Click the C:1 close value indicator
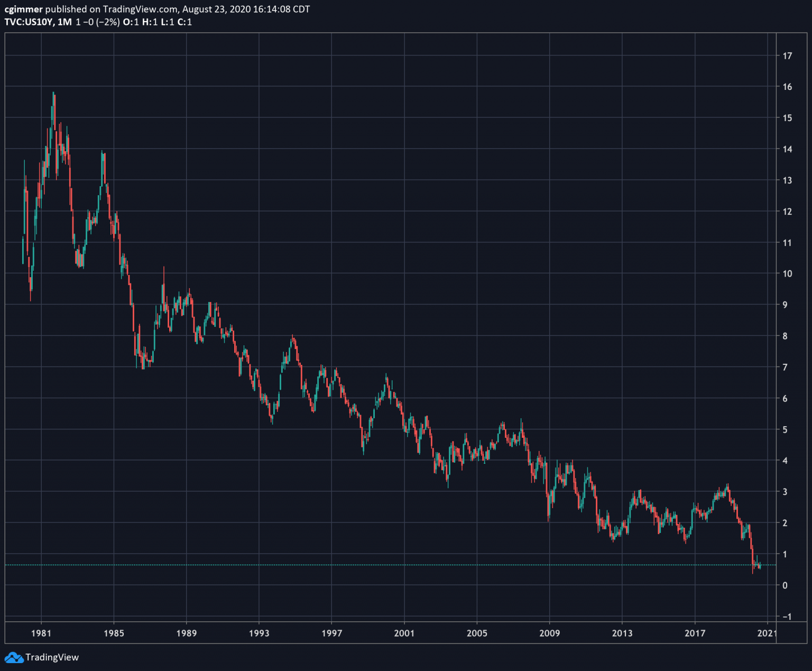Image resolution: width=812 pixels, height=671 pixels. tap(186, 22)
